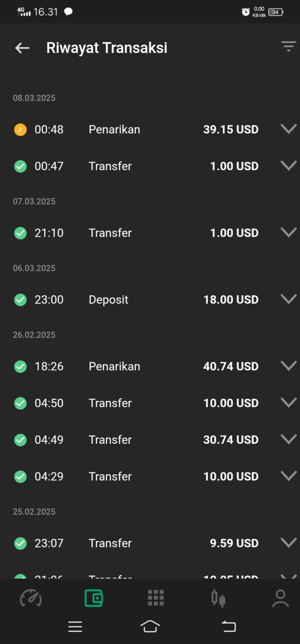The image size is (300, 644).
Task: Tap the green checkmark for 23:00 Deposit
Action: [20, 300]
